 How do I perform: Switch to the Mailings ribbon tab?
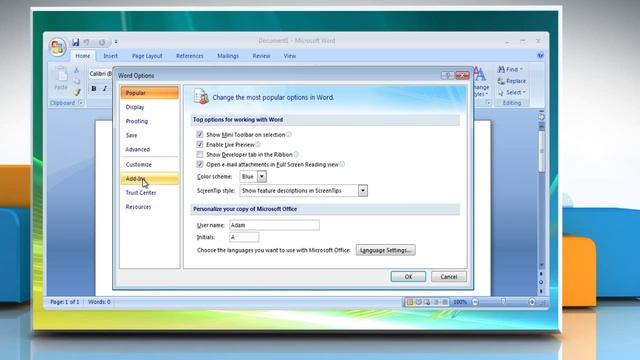[x=228, y=56]
